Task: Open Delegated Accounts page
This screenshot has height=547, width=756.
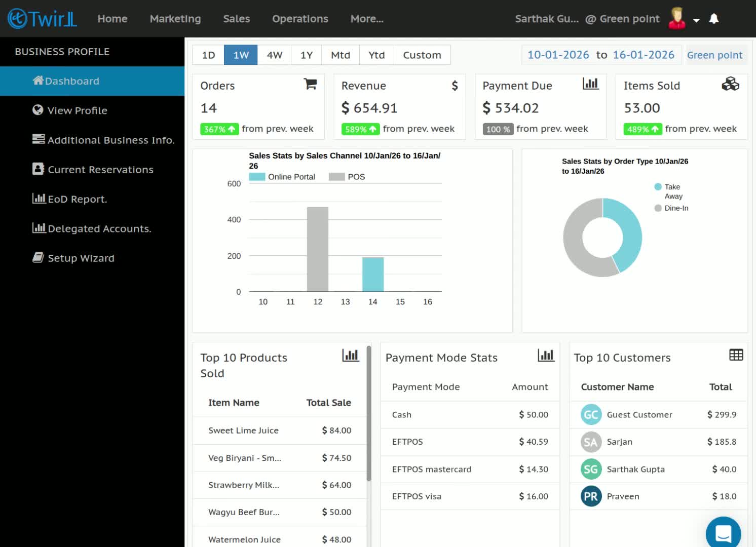Action: coord(92,228)
